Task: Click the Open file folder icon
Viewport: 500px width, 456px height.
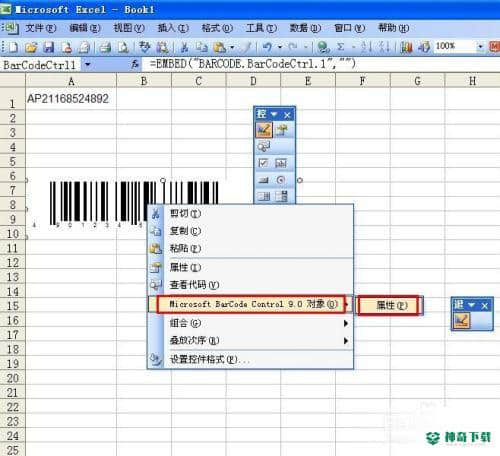Action: [x=31, y=47]
